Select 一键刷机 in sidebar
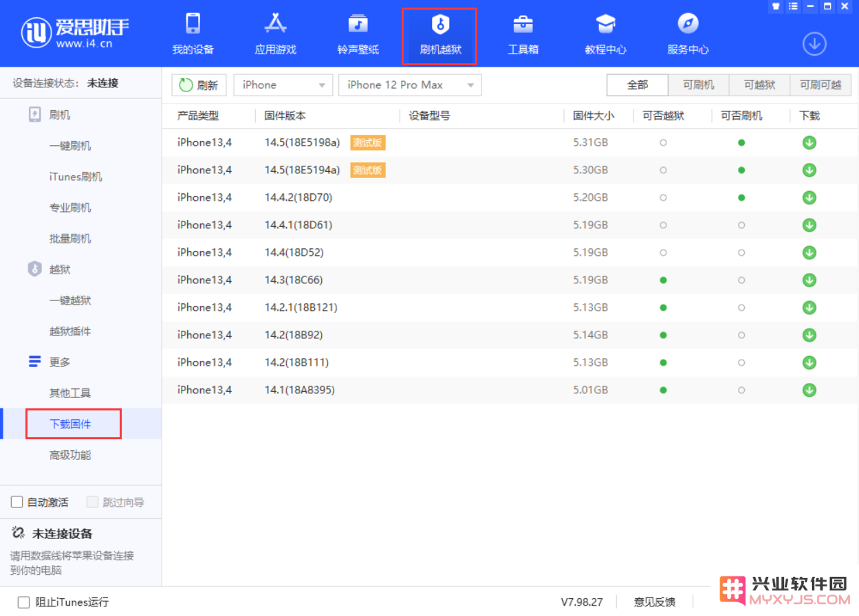859x616 pixels. pos(70,146)
